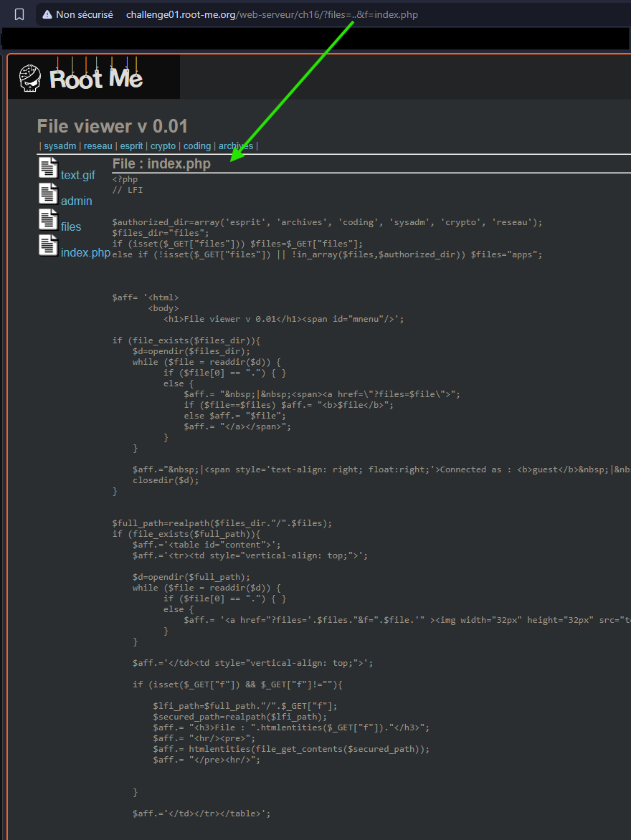Go to the coding directory
Screen dimensions: 631x840
pyautogui.click(x=197, y=146)
